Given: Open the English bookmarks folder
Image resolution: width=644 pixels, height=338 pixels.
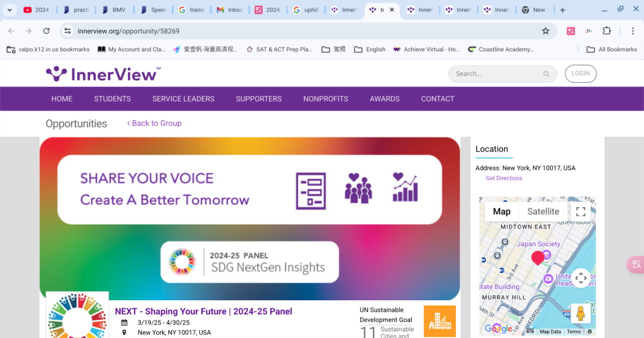Looking at the screenshot, I should (370, 49).
